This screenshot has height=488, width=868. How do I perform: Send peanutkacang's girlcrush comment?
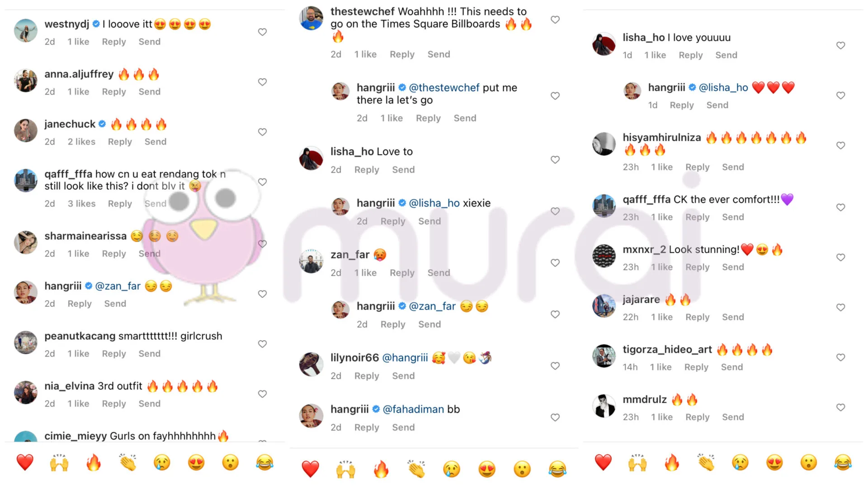(x=149, y=354)
